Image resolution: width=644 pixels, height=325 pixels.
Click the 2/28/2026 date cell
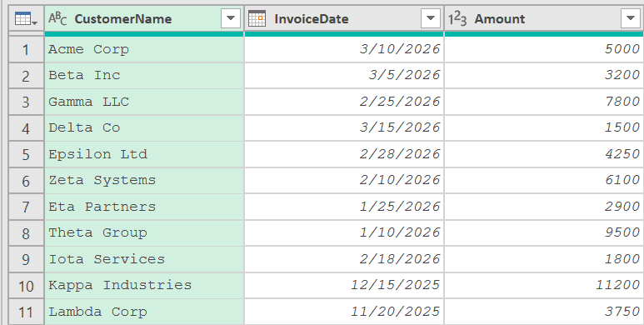(x=344, y=154)
